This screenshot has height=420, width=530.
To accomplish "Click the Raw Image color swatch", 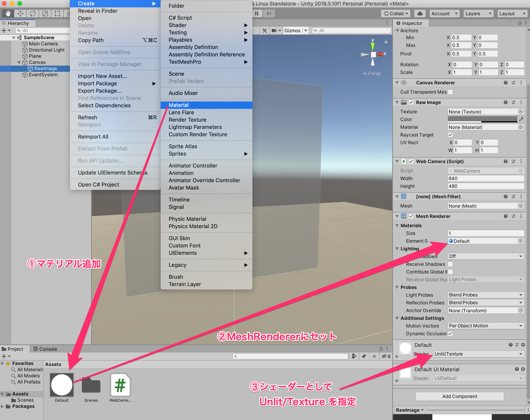I will pyautogui.click(x=482, y=119).
